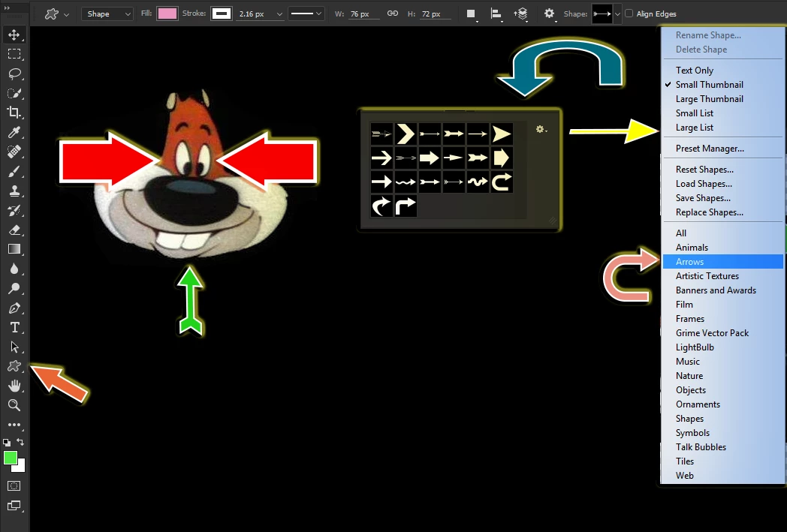Pick the chevron arrowhead shape thumbnail

(406, 134)
